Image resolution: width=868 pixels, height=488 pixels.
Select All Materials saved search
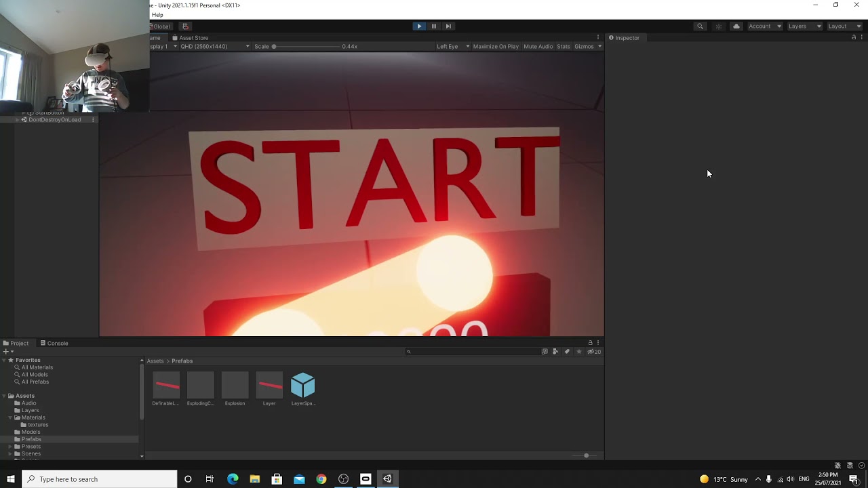tap(37, 367)
